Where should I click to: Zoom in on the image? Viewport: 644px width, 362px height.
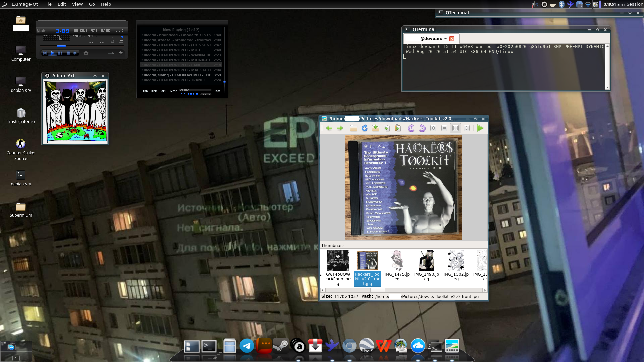(x=433, y=128)
